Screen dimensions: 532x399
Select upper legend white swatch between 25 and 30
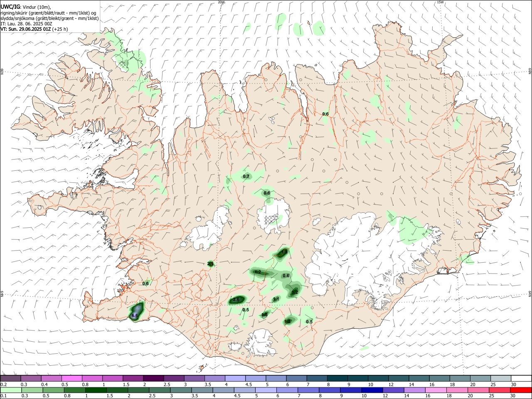pos(501,378)
